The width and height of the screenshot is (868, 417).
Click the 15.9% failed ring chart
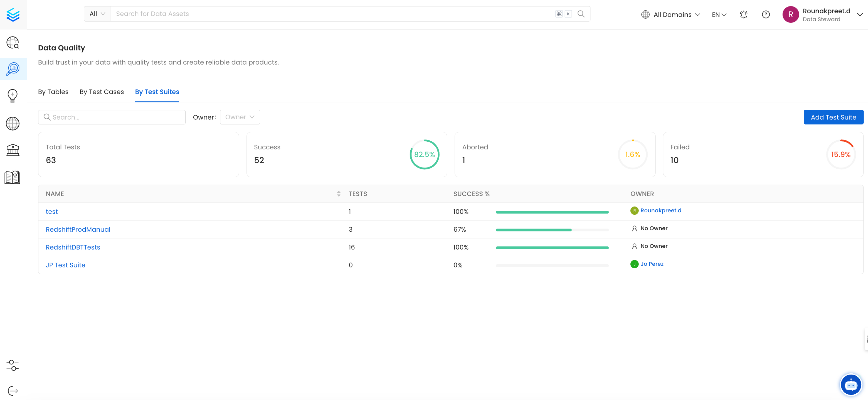point(841,155)
